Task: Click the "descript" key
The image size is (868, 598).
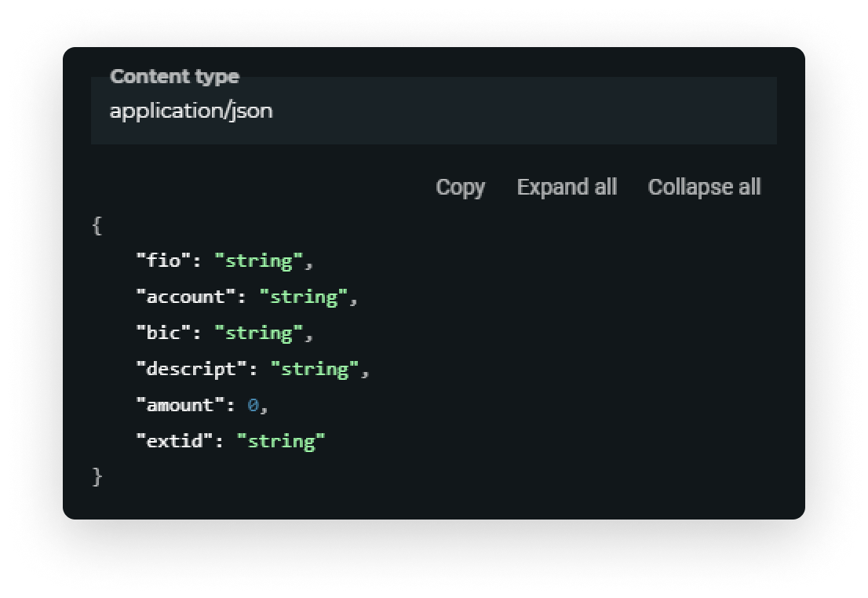Action: click(191, 369)
